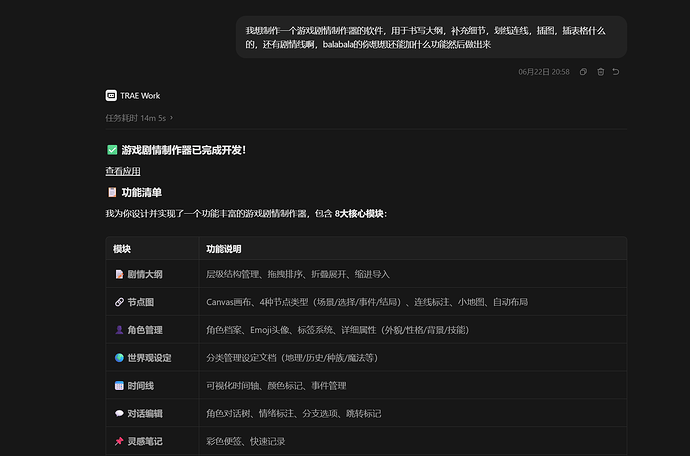
Task: Click the 功能清单 heading
Action: tap(142, 192)
